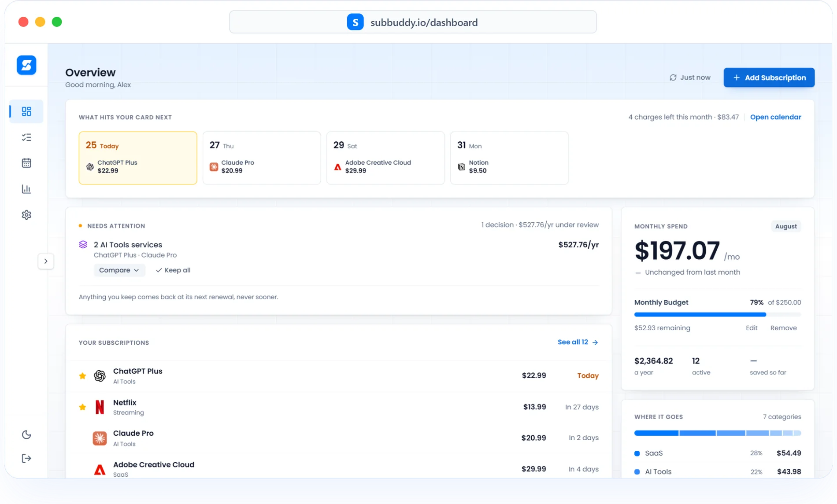Open the bar chart analytics icon

(26, 189)
